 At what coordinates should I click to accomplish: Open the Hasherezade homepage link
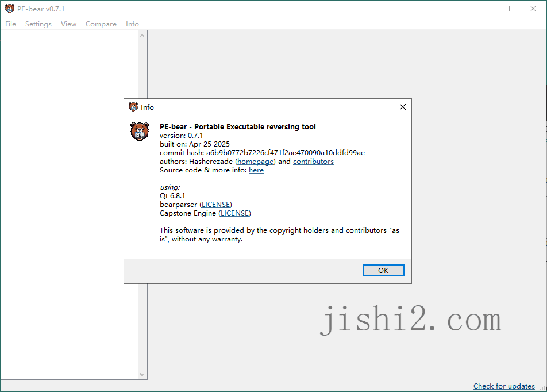(x=255, y=162)
